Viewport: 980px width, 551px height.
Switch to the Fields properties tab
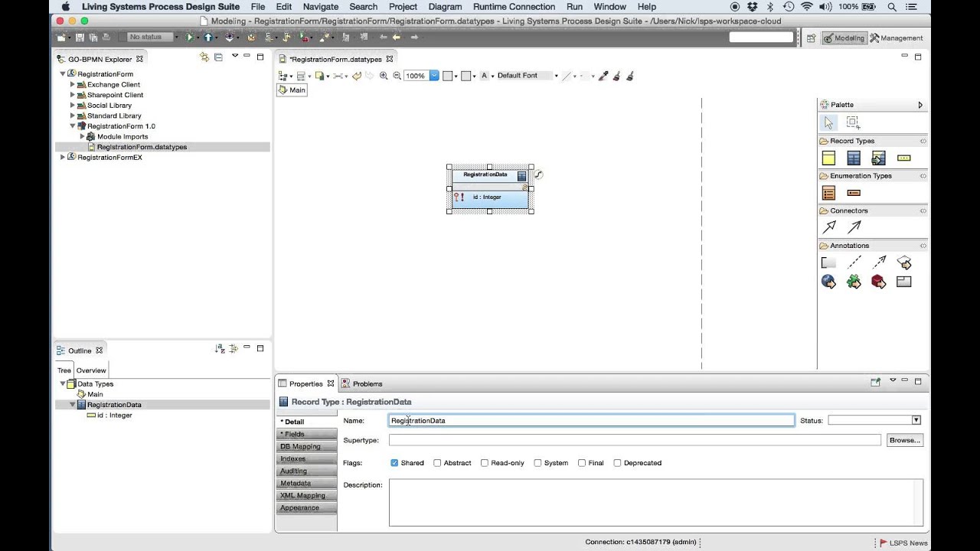pos(306,434)
